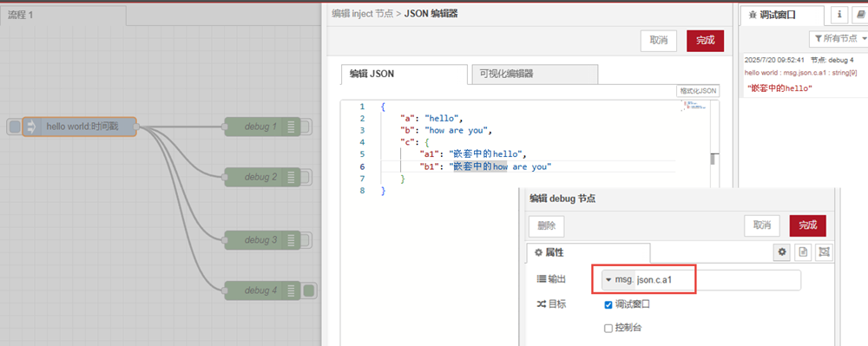Viewport: 868px width, 346px height.
Task: Click line number 4 in gutter
Action: pos(362,142)
